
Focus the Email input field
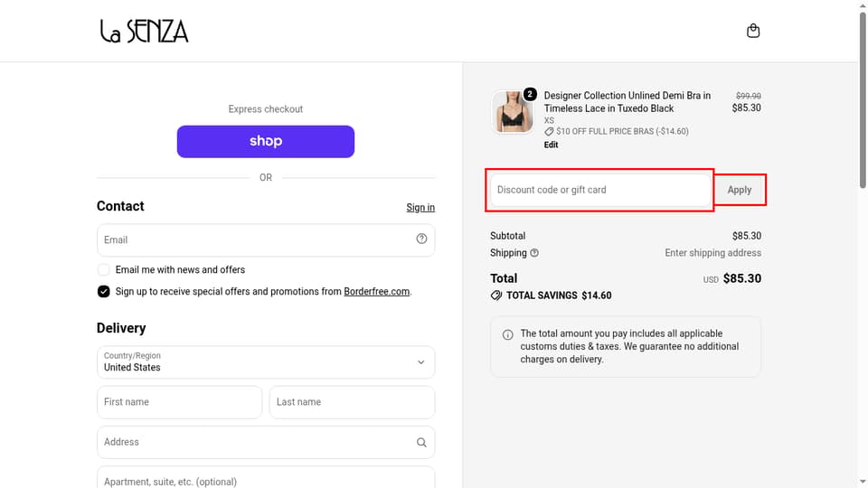point(266,240)
